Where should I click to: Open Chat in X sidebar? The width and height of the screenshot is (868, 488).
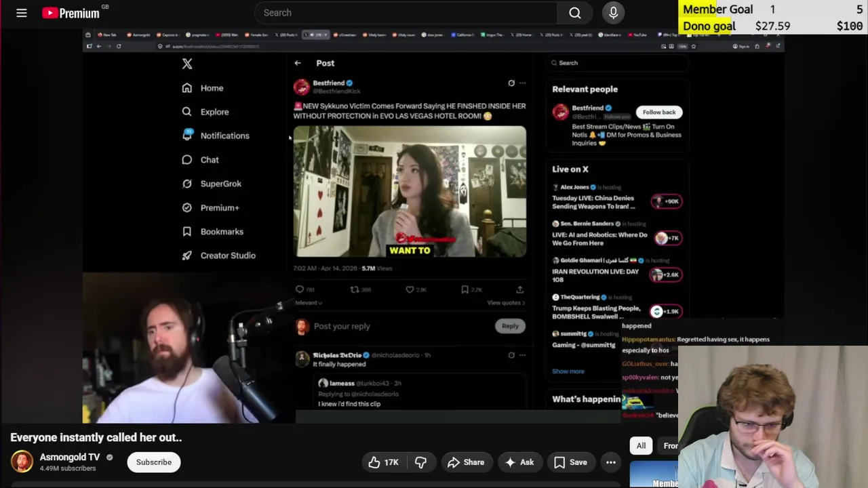pyautogui.click(x=200, y=160)
